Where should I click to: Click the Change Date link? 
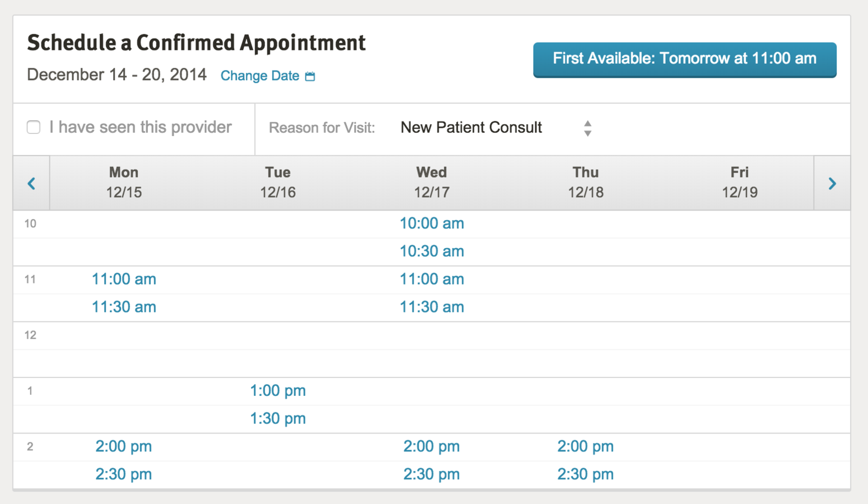(260, 76)
